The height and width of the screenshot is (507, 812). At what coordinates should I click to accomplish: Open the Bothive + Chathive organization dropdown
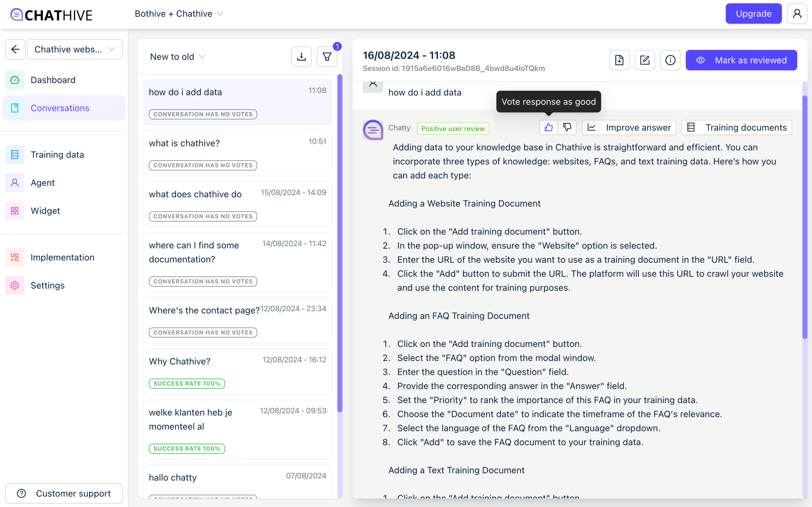click(179, 14)
